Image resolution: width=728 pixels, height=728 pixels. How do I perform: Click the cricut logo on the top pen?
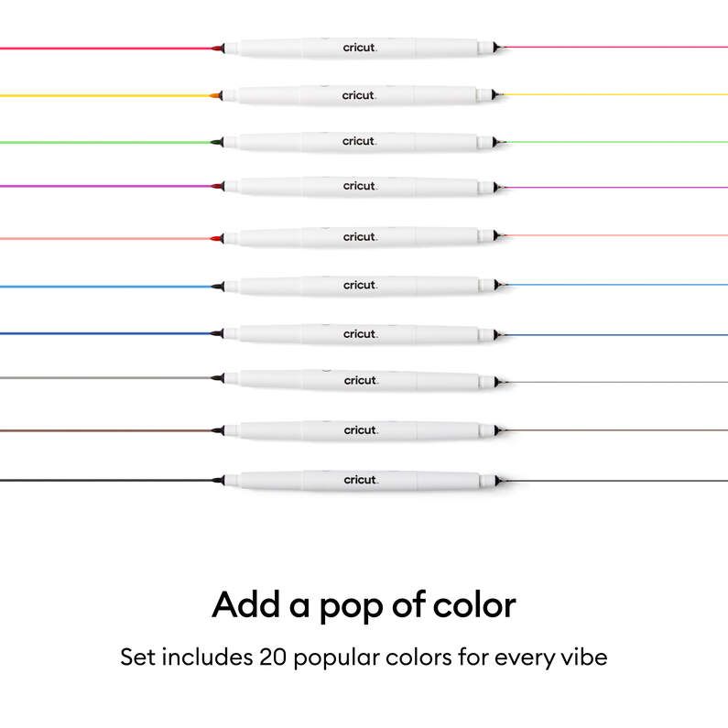point(359,47)
